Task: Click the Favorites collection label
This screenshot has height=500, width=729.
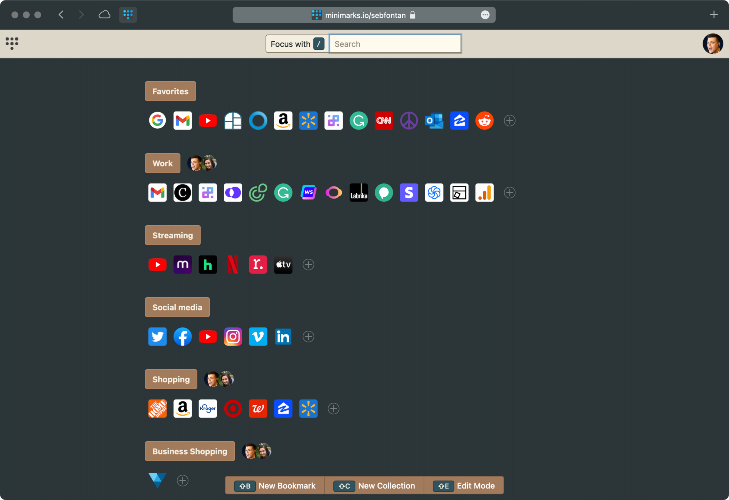Action: [170, 91]
